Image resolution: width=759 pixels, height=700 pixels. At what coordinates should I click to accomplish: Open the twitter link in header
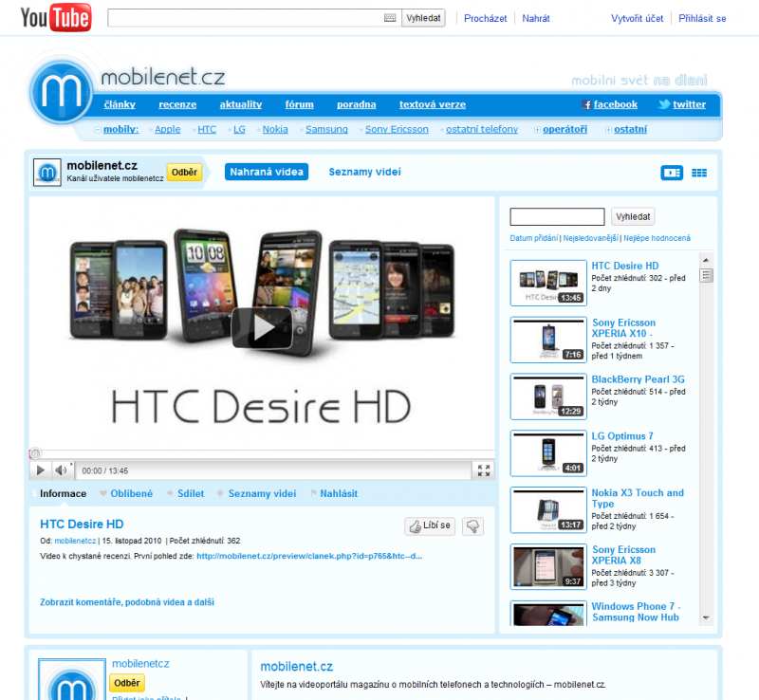click(x=682, y=104)
